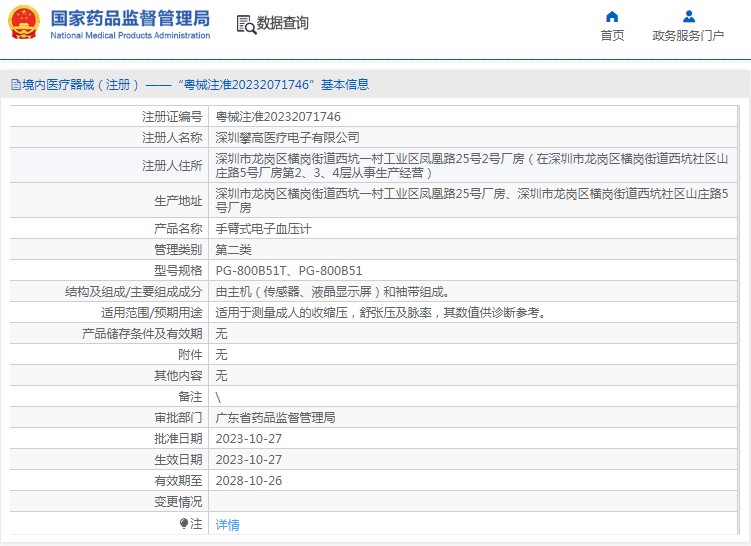Click the product name 手臂式电子血压计

tap(264, 229)
